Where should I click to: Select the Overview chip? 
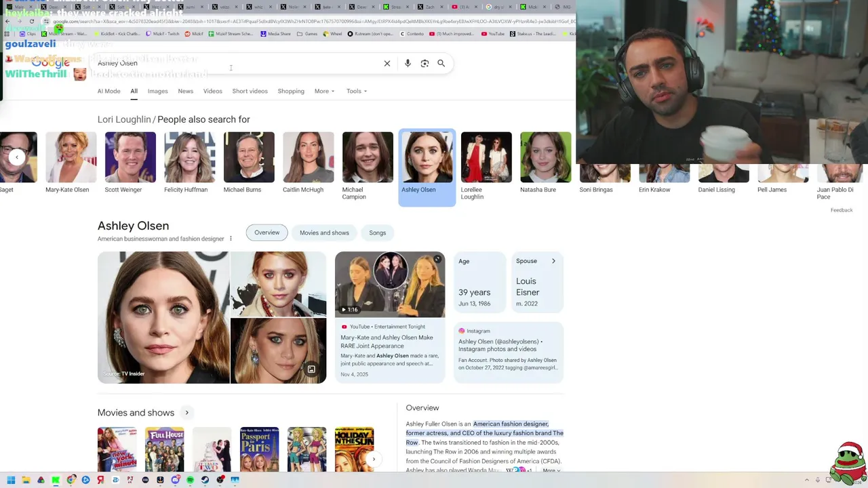pos(267,232)
